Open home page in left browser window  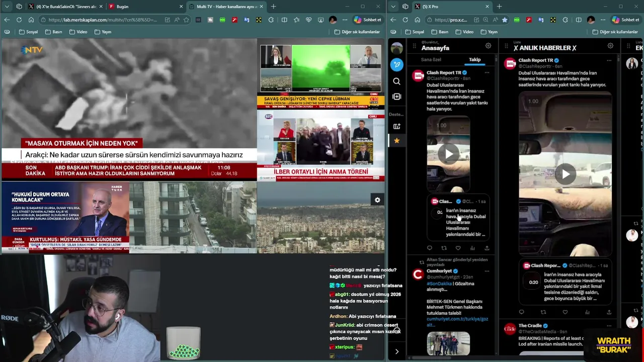tap(31, 20)
